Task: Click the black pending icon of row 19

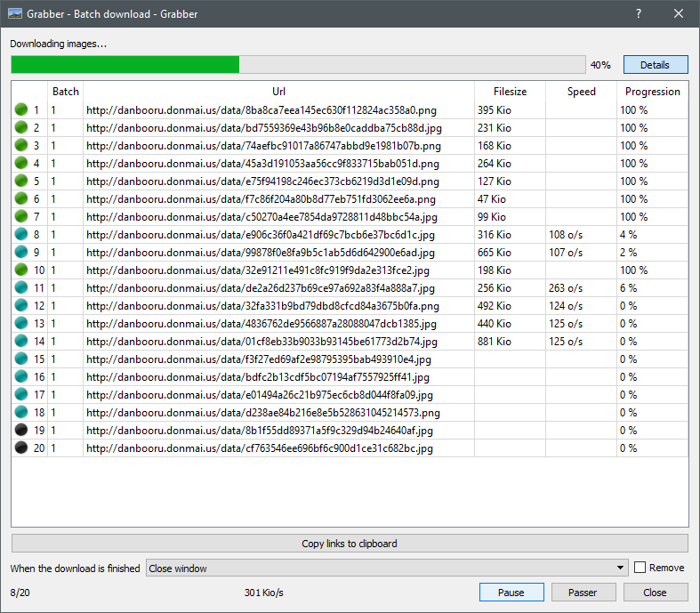Action: click(x=21, y=430)
